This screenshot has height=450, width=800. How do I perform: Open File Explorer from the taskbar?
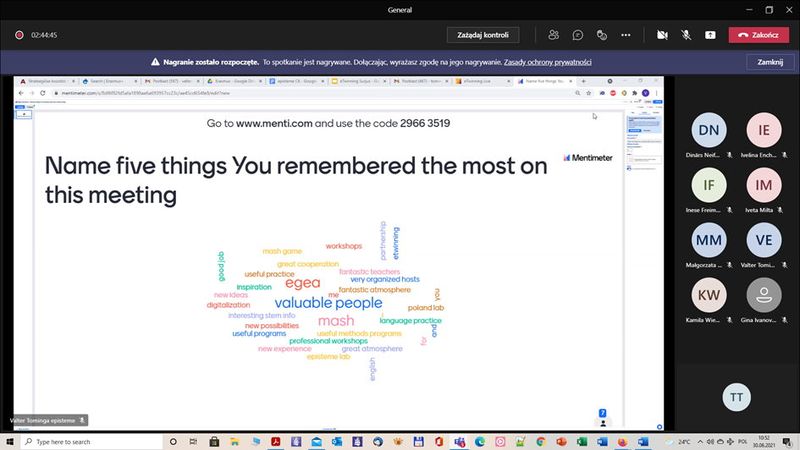click(x=234, y=442)
